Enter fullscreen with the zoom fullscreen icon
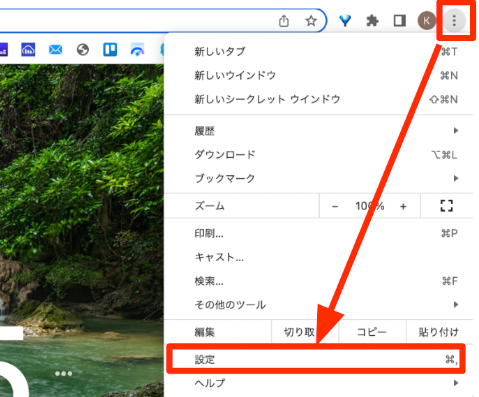 tap(447, 206)
